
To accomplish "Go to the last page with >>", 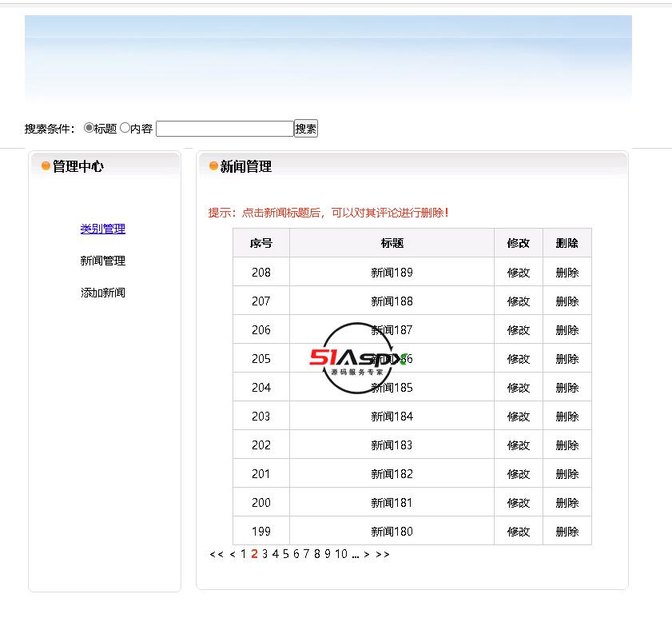I will click(x=382, y=554).
